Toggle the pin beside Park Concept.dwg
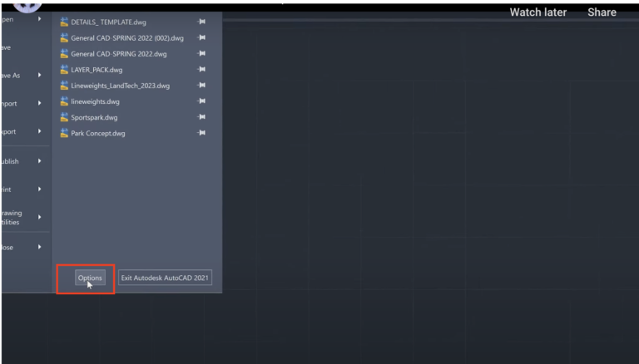 (x=201, y=133)
